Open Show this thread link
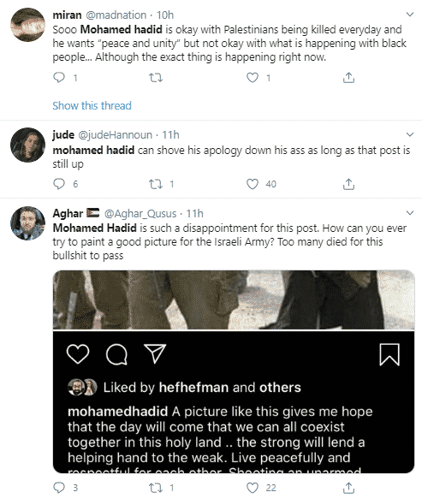This screenshot has width=422, height=504. (92, 105)
